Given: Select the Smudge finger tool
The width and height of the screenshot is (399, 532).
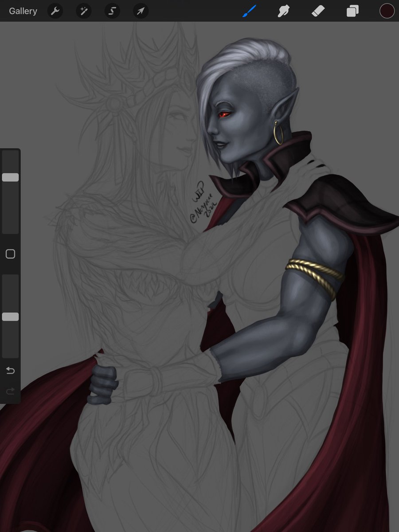Looking at the screenshot, I should 284,11.
